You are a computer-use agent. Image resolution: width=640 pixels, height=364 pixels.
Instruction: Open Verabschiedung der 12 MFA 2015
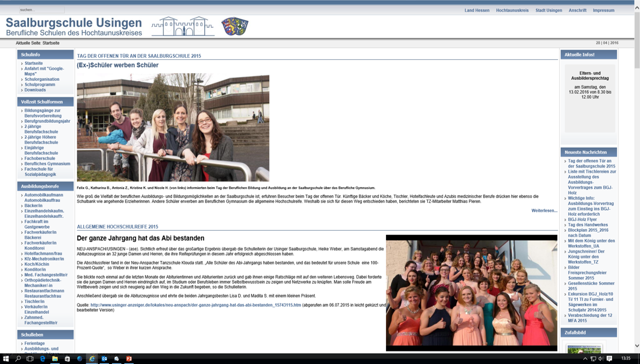590,318
